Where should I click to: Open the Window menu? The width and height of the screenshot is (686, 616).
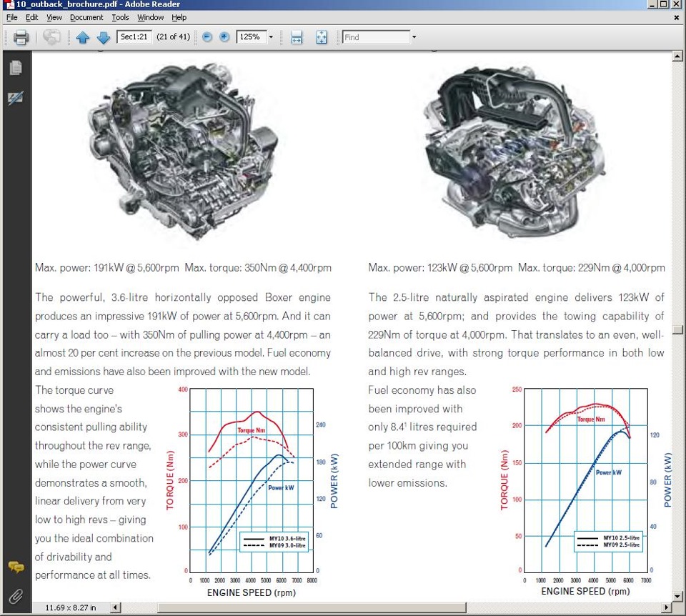click(x=151, y=17)
